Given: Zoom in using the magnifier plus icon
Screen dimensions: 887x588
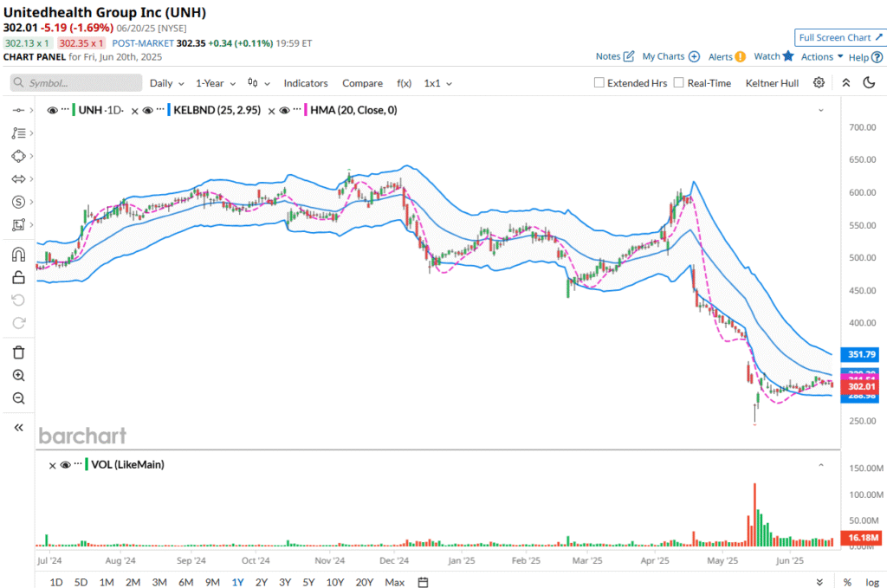Looking at the screenshot, I should [x=18, y=376].
